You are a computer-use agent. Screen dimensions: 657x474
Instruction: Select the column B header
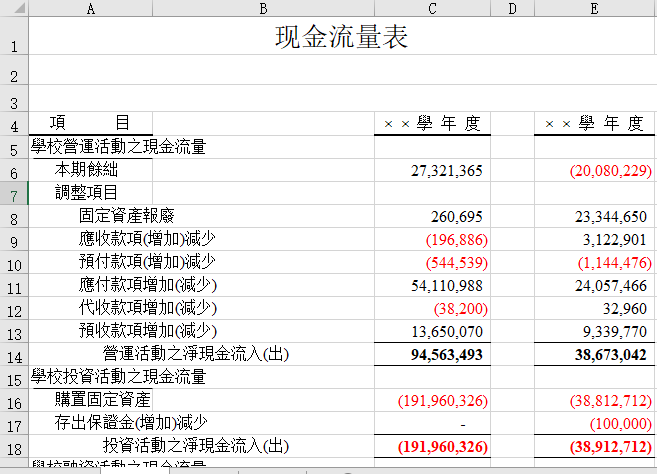click(x=263, y=9)
